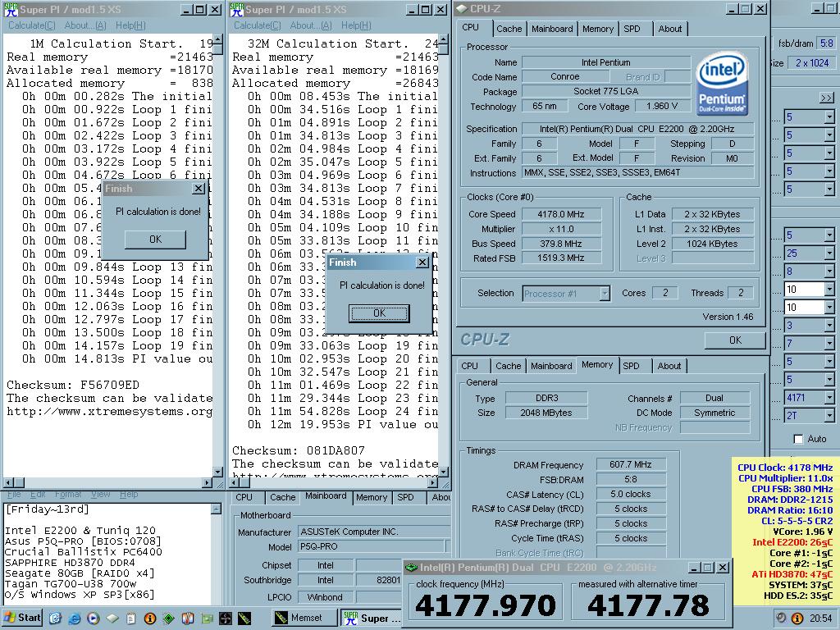Toggle the Auto checkbox in Memset
840x630 pixels.
pyautogui.click(x=798, y=439)
